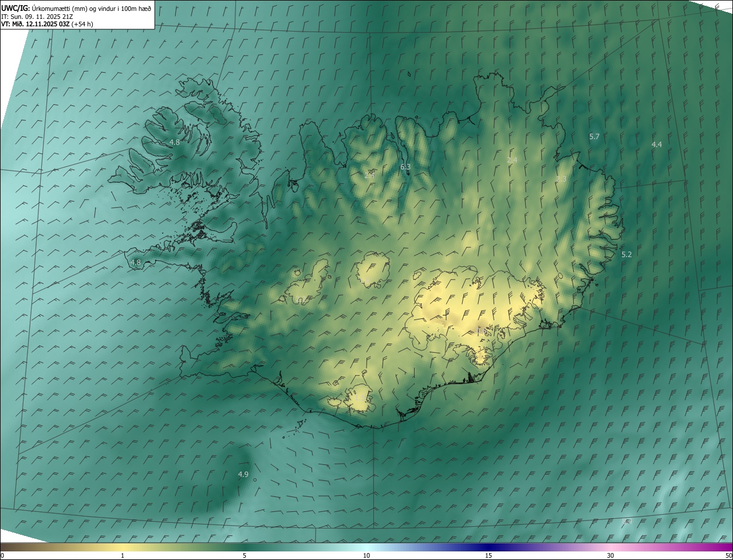Viewport: 733px width, 560px height.
Task: Click the 4.8 value over the Westfjords
Action: click(x=175, y=142)
